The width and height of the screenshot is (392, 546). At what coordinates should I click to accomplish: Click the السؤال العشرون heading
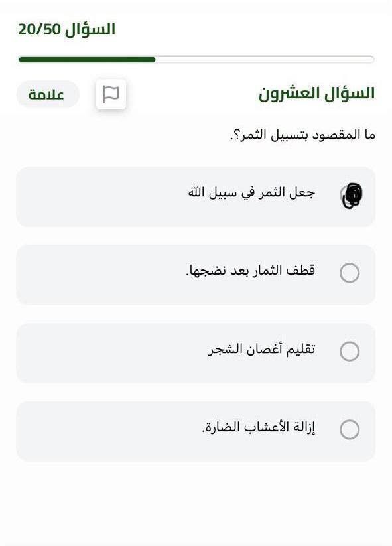pos(316,94)
